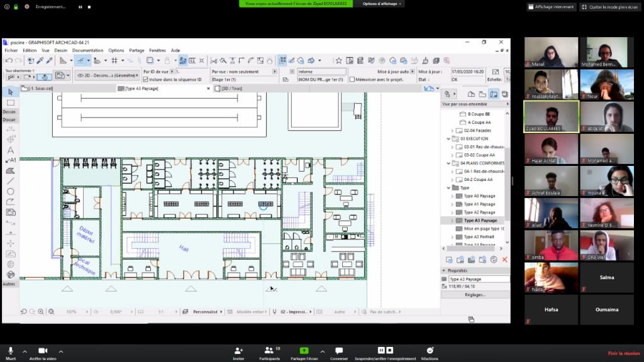Open the Documentation menu

click(x=87, y=50)
